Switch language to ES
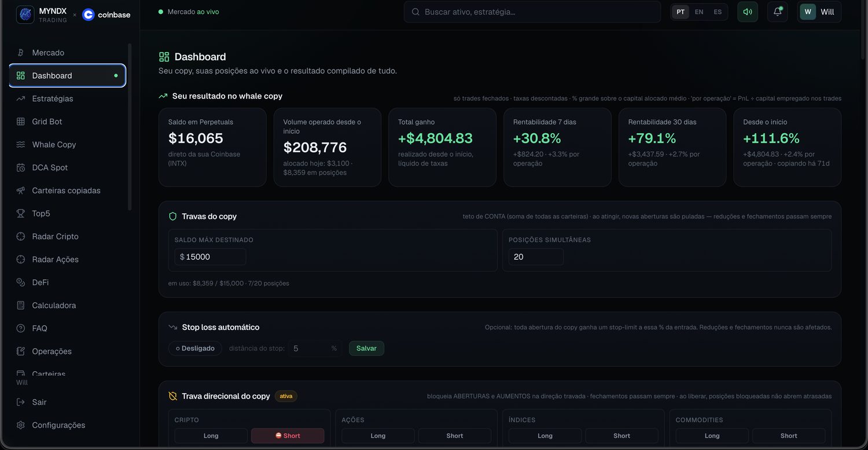 [718, 12]
